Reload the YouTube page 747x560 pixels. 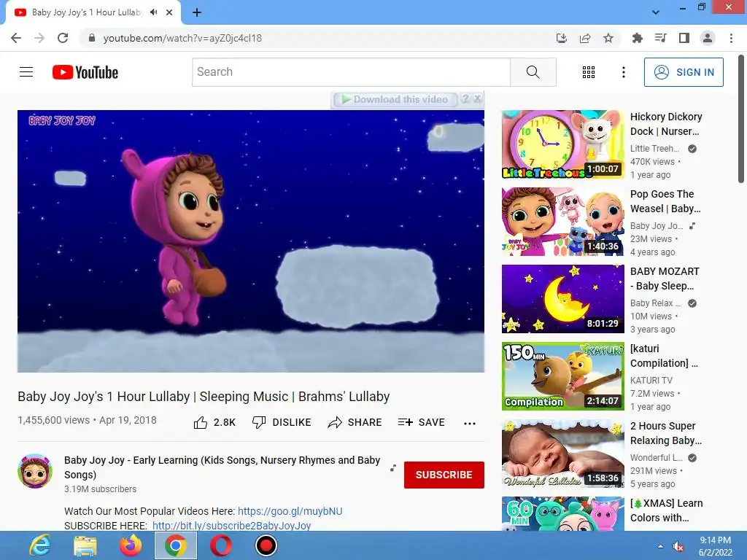tap(63, 38)
